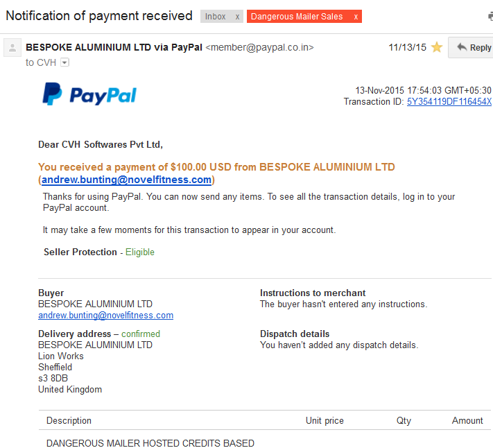Open the Inbox label
Image resolution: width=493 pixels, height=448 pixels.
click(216, 17)
